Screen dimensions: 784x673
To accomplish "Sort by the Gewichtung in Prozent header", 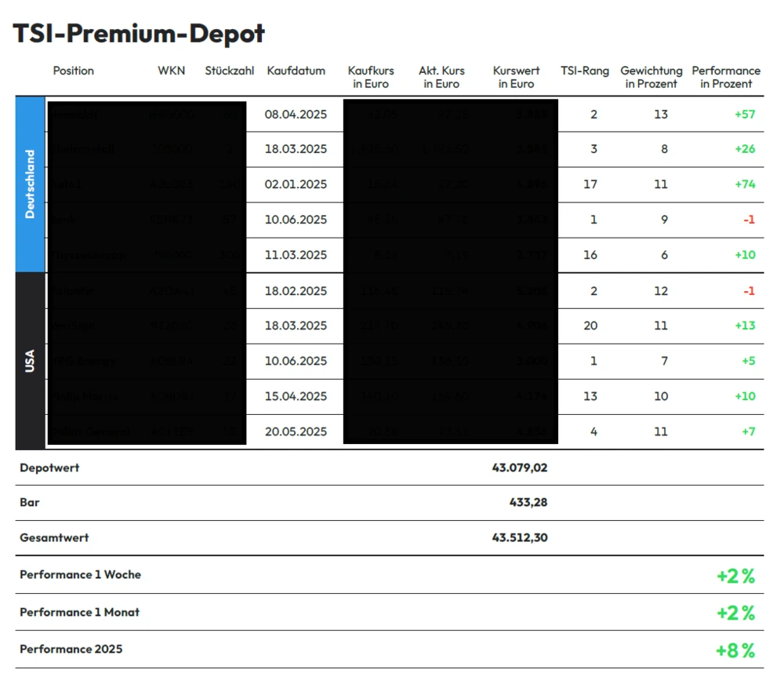I will tap(652, 76).
